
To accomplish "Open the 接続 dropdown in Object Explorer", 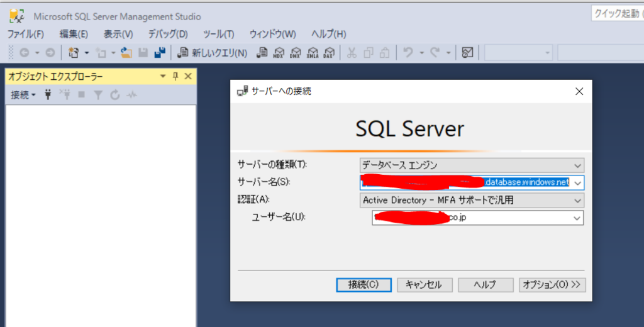I will [x=23, y=96].
